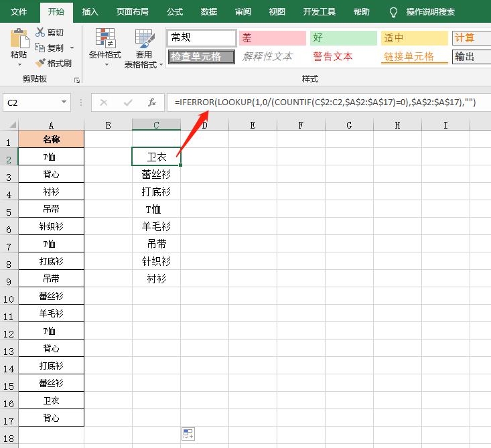Image resolution: width=491 pixels, height=448 pixels.
Task: Click the Insert Function fx icon
Action: click(152, 102)
